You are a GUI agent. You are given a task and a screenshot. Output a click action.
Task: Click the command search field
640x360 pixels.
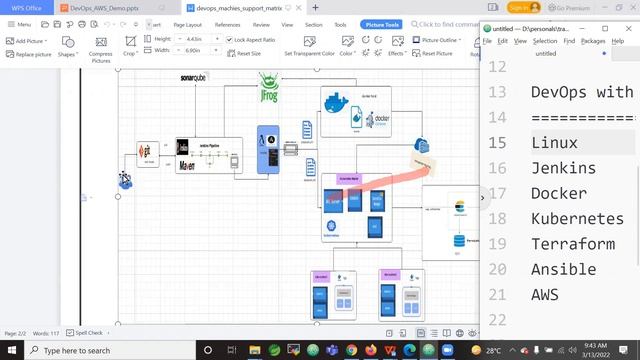coord(445,24)
